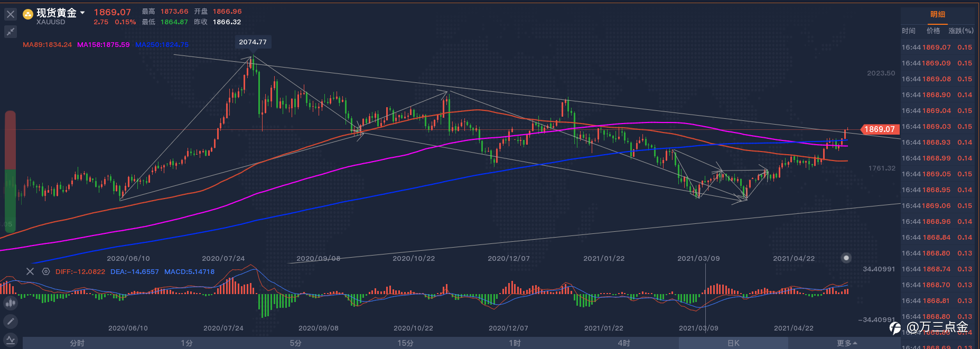The width and height of the screenshot is (980, 349).
Task: Select the 1869.09 trade row
Action: [938, 63]
